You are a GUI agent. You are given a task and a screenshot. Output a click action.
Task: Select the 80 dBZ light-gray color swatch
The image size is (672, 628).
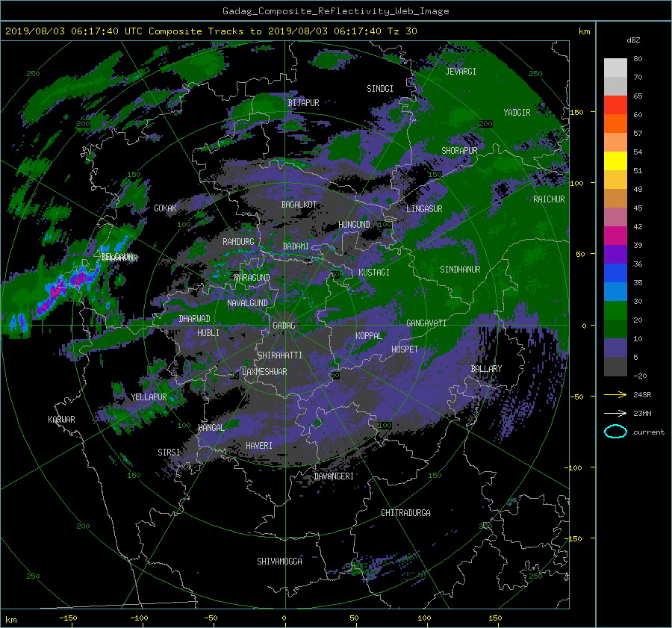pos(615,67)
